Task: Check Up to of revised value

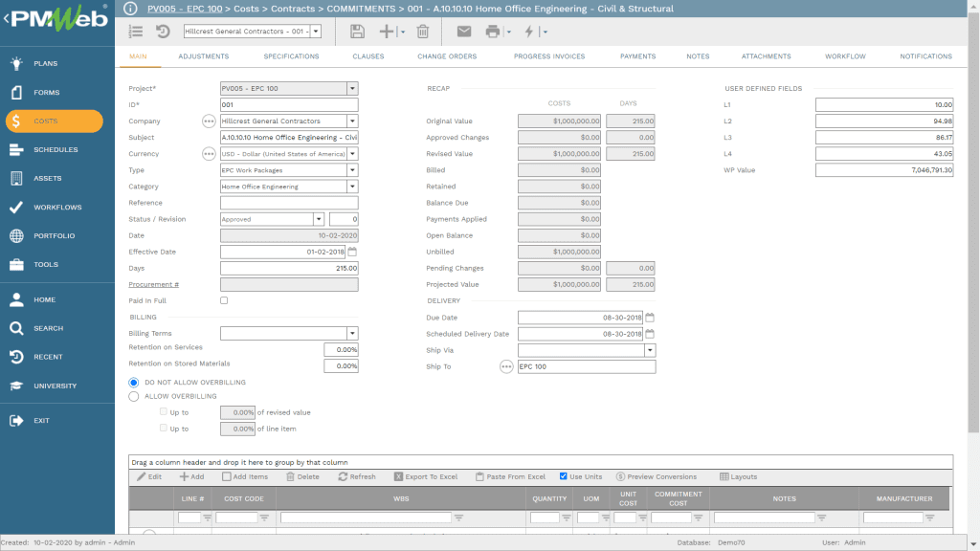Action: [x=163, y=411]
